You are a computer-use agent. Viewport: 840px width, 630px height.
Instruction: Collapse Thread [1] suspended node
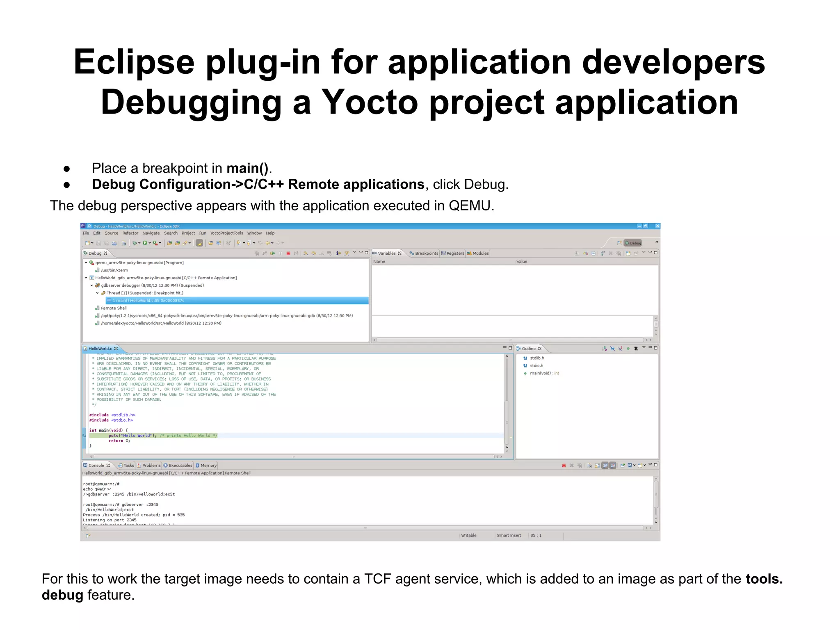coord(97,293)
